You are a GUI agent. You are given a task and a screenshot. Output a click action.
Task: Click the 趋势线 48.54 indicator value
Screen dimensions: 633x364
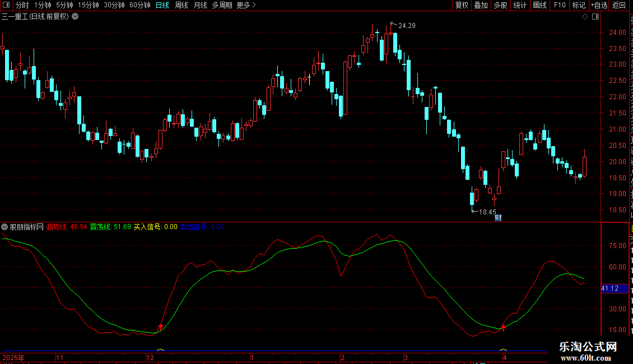point(67,227)
